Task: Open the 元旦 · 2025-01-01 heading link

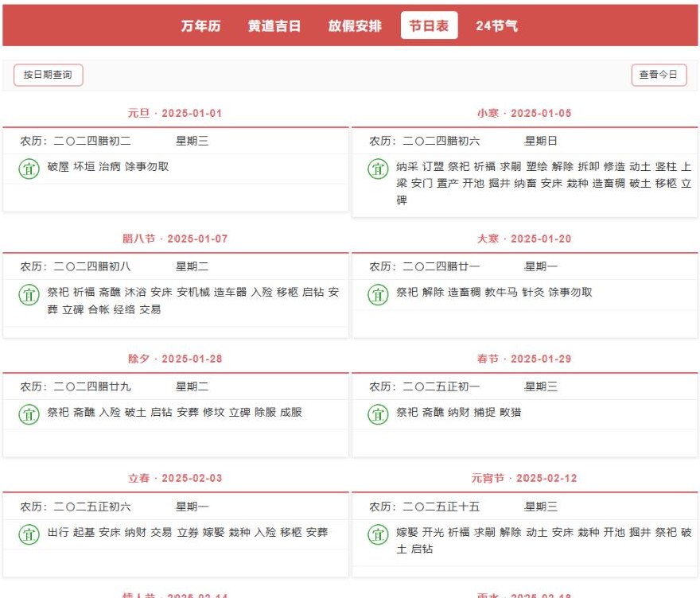Action: (175, 113)
